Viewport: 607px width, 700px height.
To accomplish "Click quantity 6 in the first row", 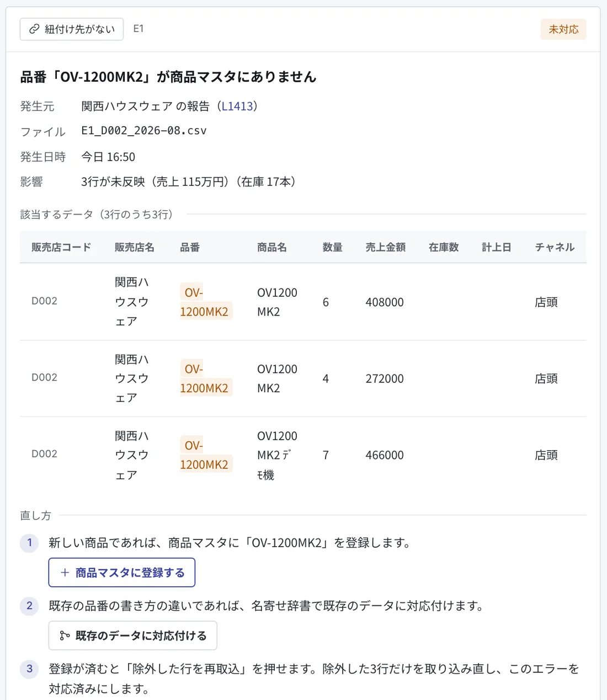I will (326, 302).
